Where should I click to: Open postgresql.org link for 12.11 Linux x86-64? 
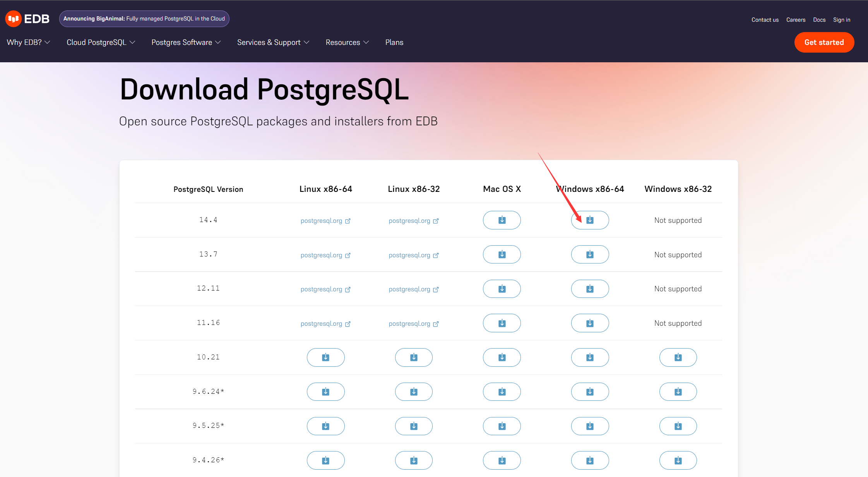point(325,289)
